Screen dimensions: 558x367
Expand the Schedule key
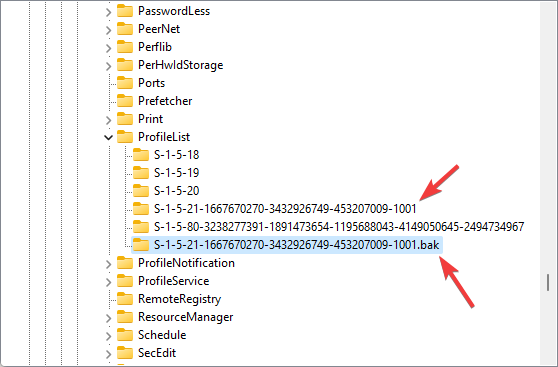tap(109, 336)
